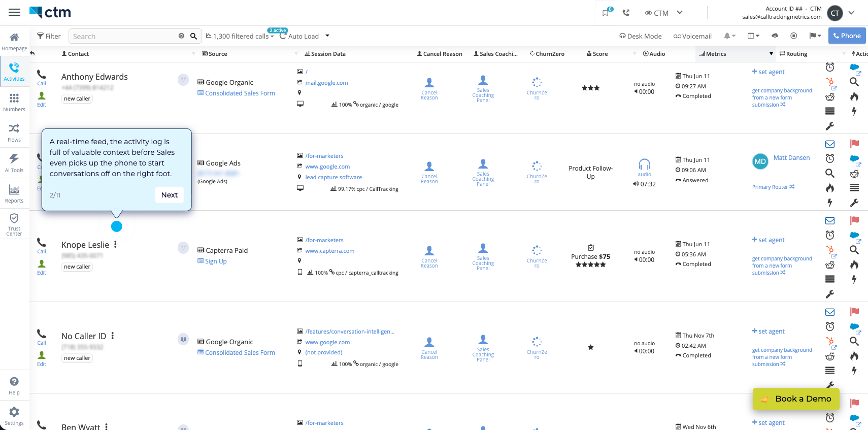
Task: Open Anthony Edwards activity log icon
Action: 183,80
